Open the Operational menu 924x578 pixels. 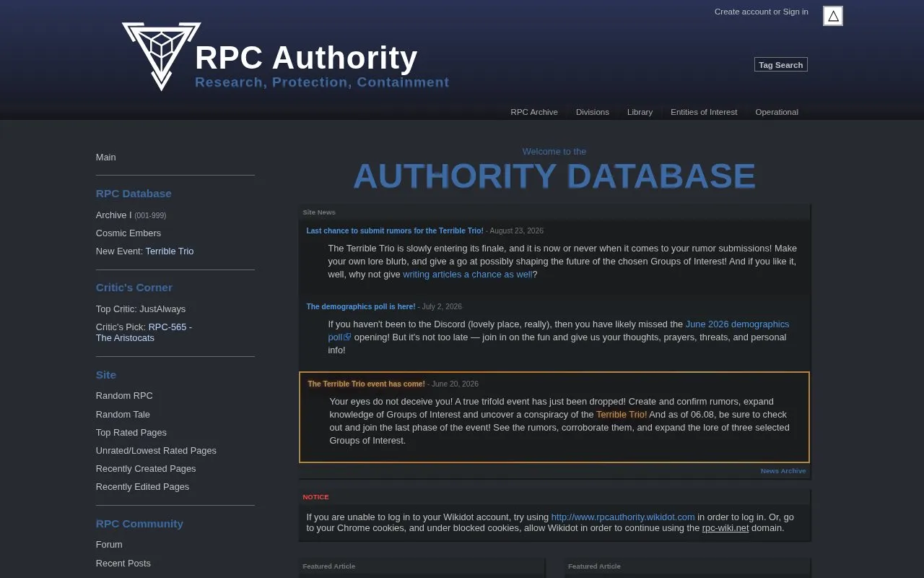click(777, 112)
